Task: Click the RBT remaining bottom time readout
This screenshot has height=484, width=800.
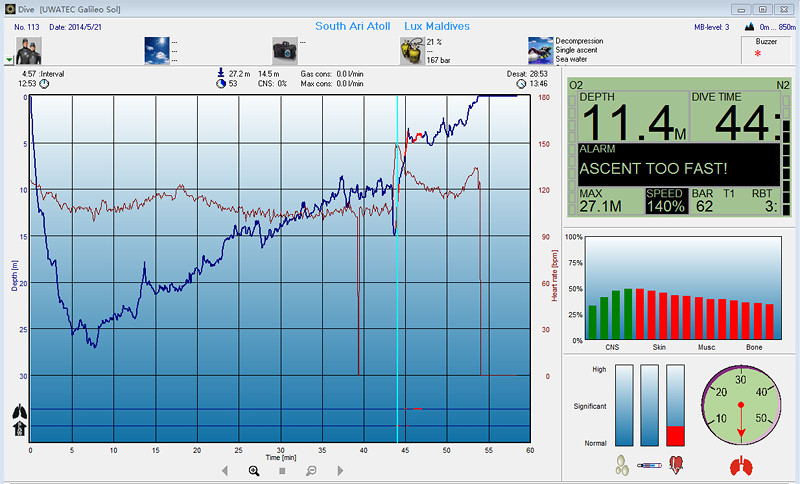Action: tap(763, 200)
